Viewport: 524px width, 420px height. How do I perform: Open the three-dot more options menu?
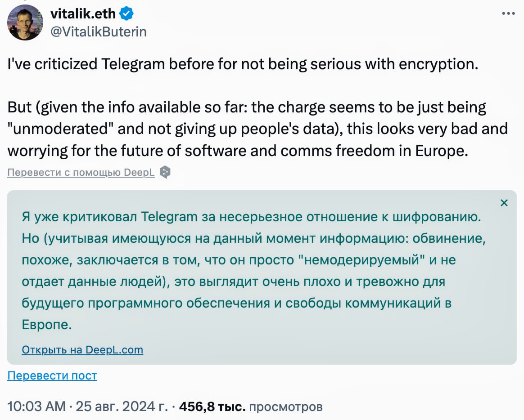pos(508,13)
